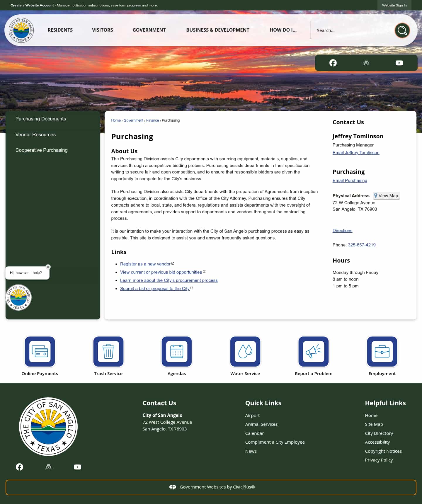
Task: Open the chatbot city seal icon
Action: (x=18, y=297)
